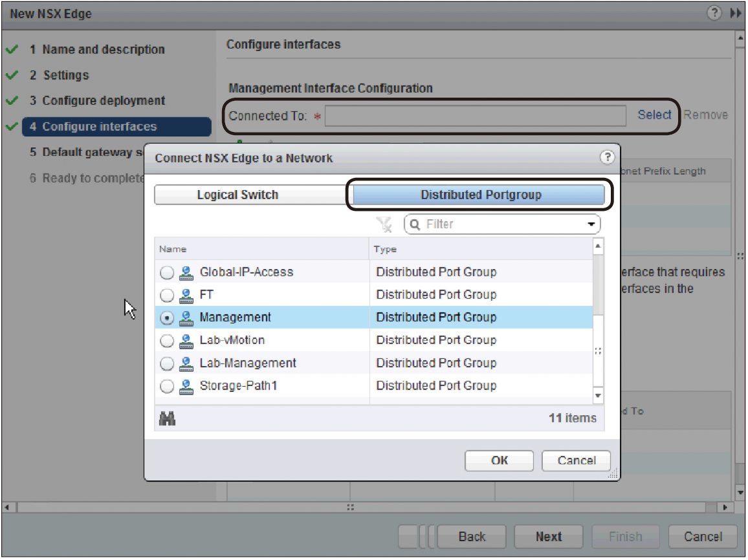Switch to the Distributed Portgroup tab
Image resolution: width=748 pixels, height=560 pixels.
coord(478,195)
